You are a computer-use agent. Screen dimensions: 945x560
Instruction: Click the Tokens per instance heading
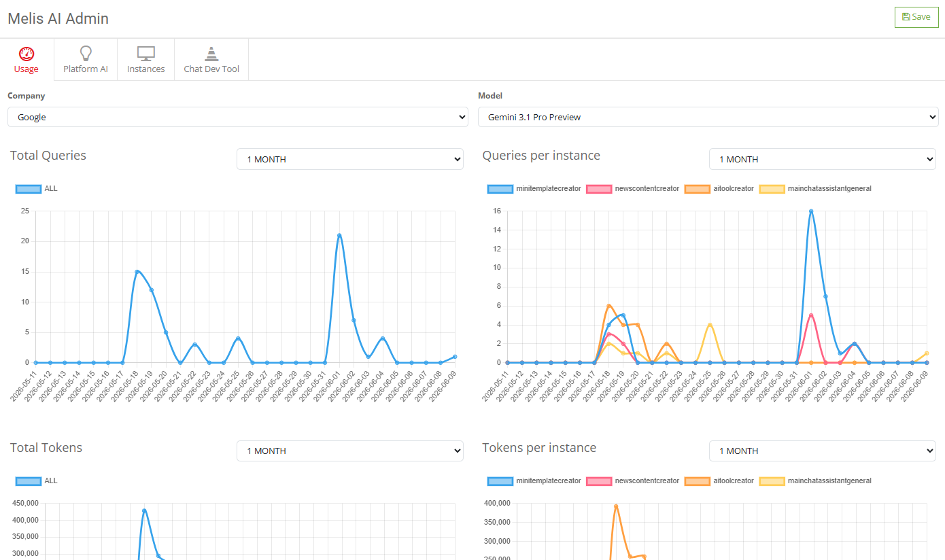[x=539, y=447]
